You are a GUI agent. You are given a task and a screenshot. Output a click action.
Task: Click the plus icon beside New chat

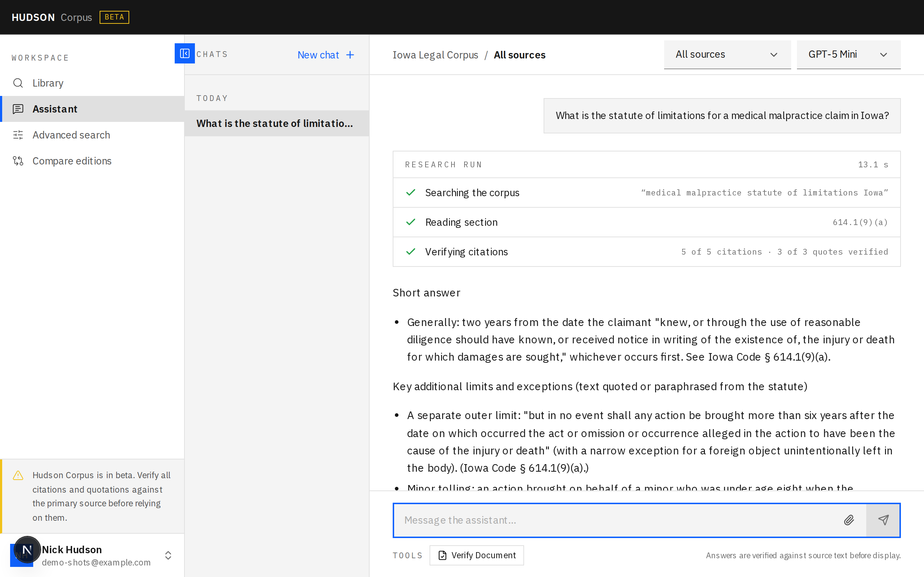(x=350, y=55)
